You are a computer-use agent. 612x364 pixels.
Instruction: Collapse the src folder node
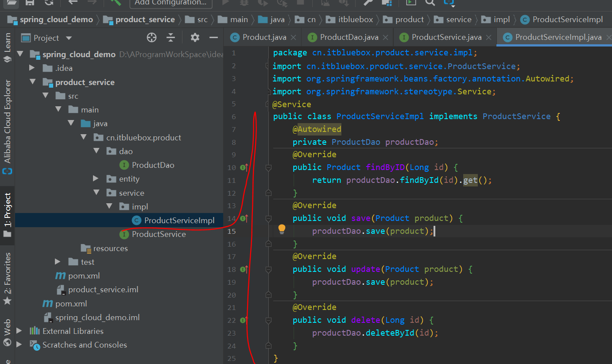tap(45, 96)
